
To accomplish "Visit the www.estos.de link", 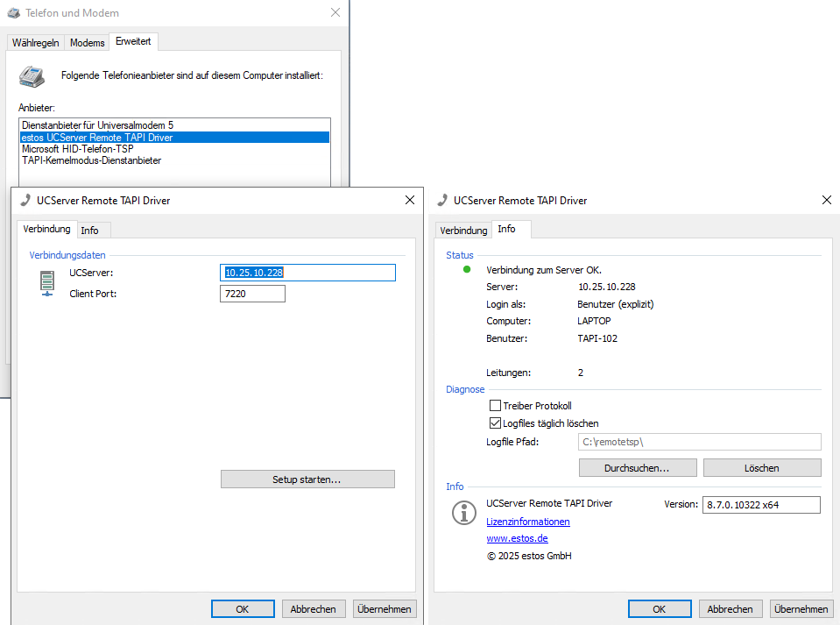I will pyautogui.click(x=517, y=538).
